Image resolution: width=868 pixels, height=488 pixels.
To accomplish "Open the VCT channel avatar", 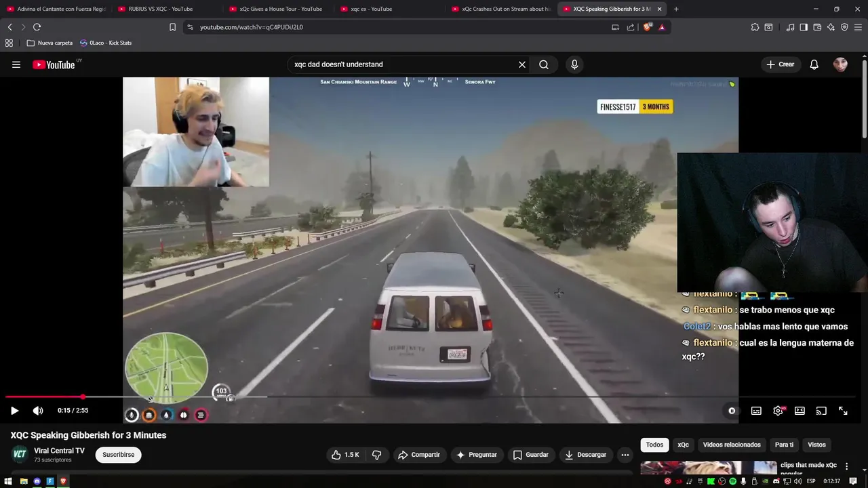I will (x=20, y=455).
